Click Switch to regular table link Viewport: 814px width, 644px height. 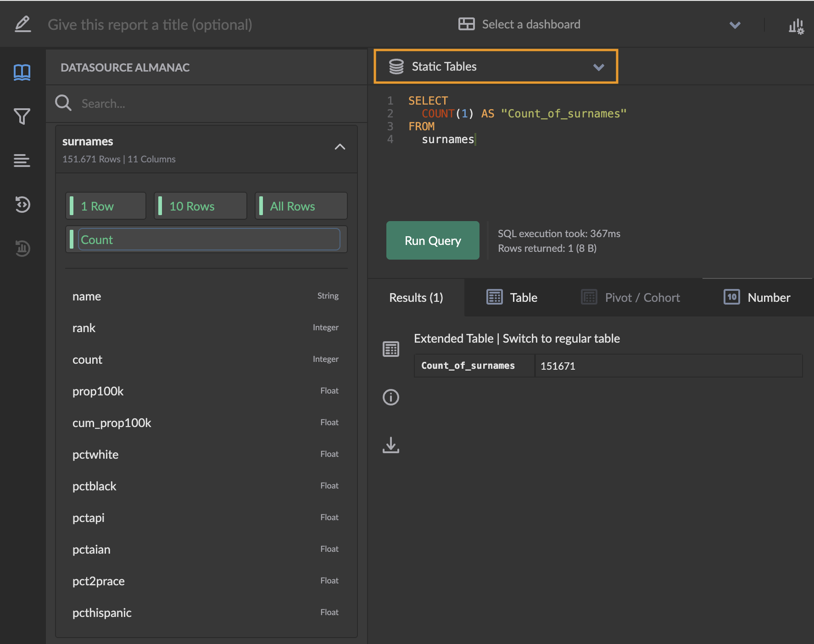561,339
